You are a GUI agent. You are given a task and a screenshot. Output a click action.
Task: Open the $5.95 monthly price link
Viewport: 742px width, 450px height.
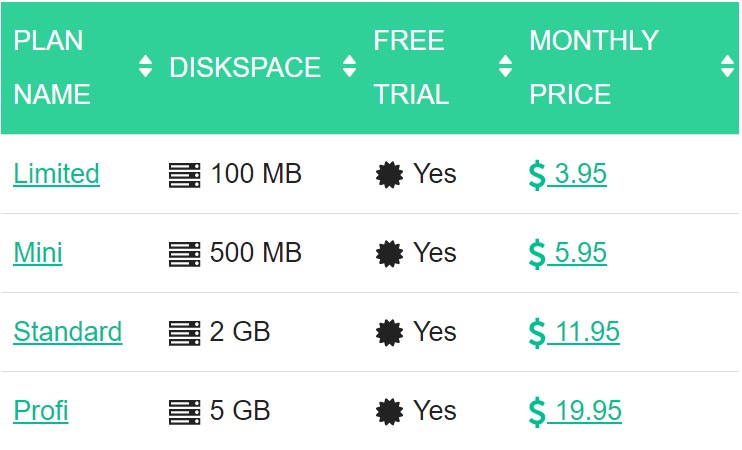pos(568,253)
